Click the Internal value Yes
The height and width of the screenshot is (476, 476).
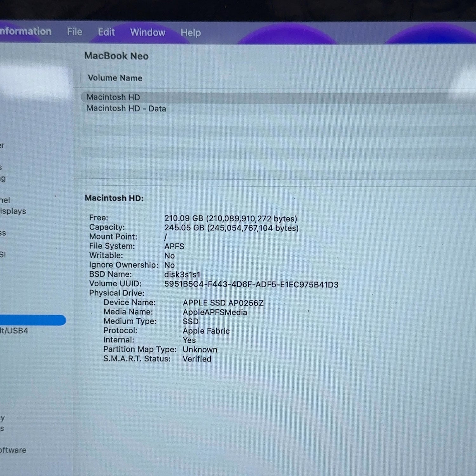(189, 340)
